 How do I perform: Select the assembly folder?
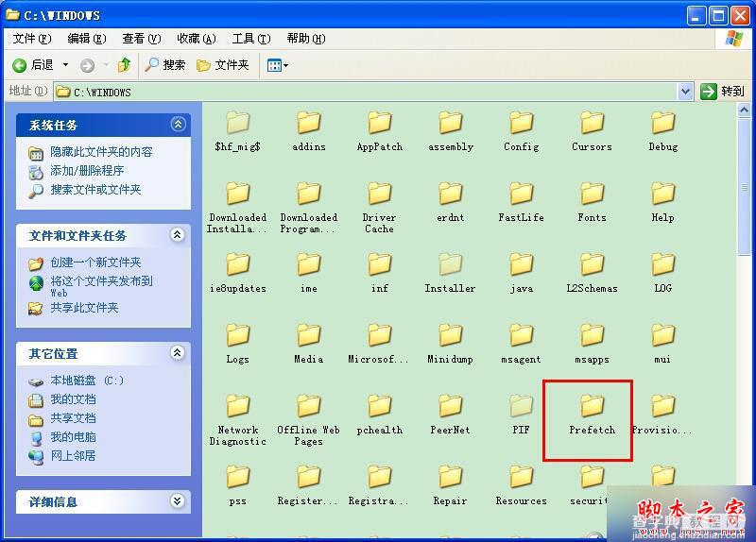(451, 131)
